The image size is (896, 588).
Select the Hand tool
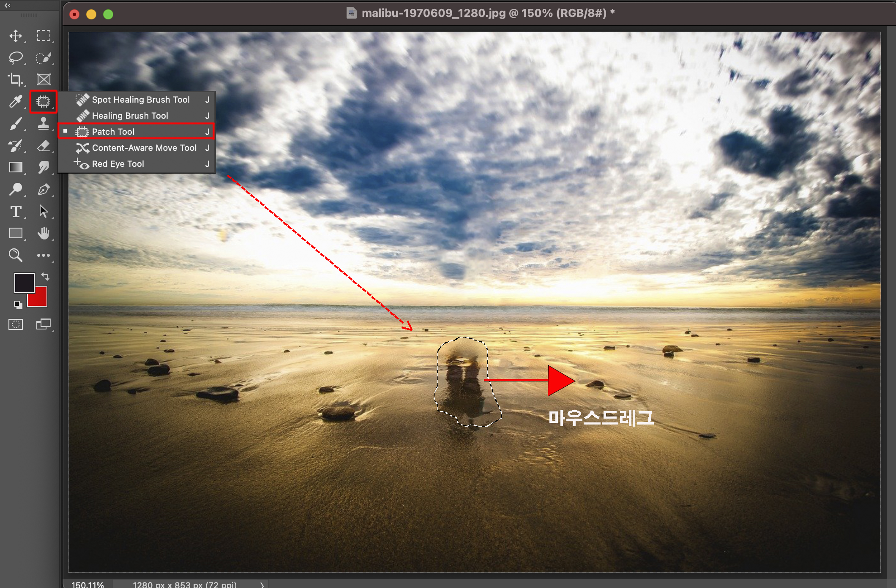44,233
